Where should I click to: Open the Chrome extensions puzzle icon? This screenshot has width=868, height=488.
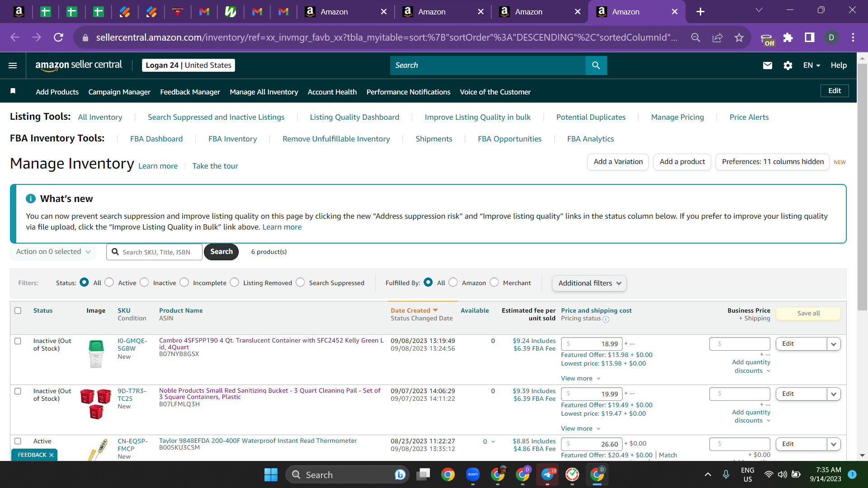click(788, 38)
